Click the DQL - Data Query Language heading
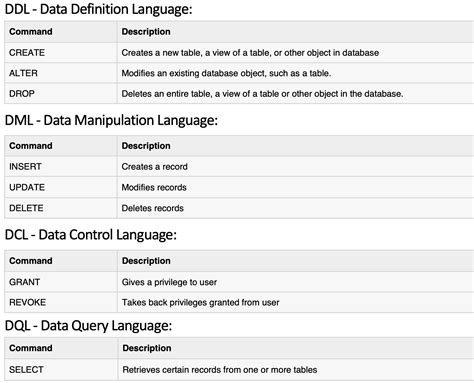474x383 pixels. (x=88, y=326)
